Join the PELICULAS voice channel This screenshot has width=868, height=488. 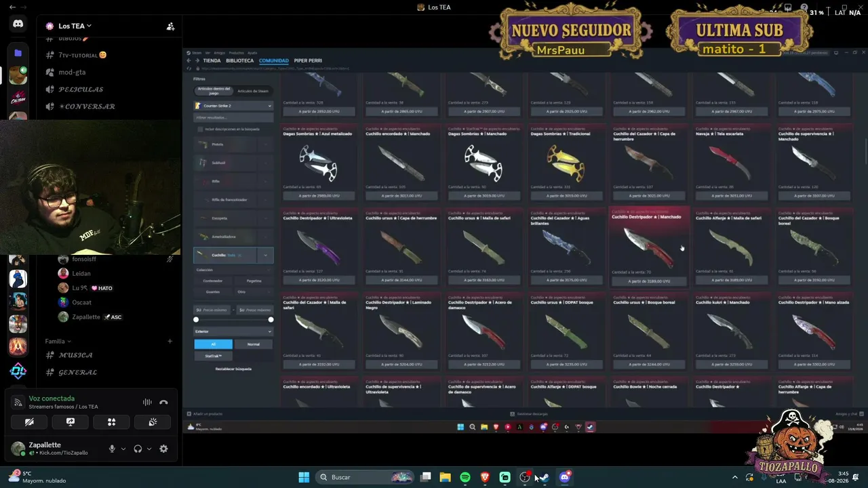coord(81,89)
